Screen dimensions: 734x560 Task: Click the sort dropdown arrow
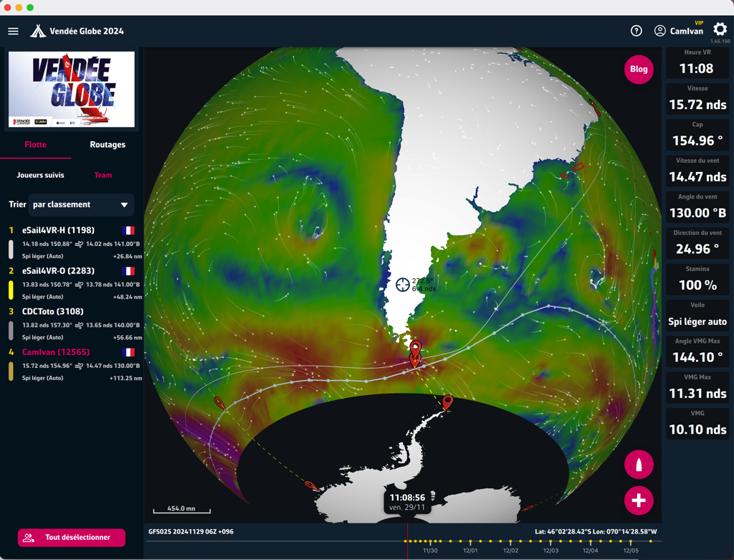click(x=124, y=204)
